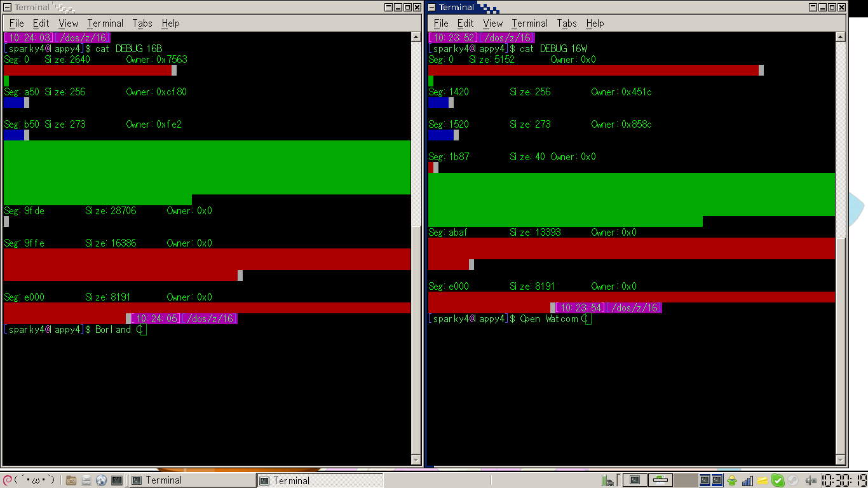Open View menu in right Terminal
The width and height of the screenshot is (868, 488).
(x=493, y=24)
